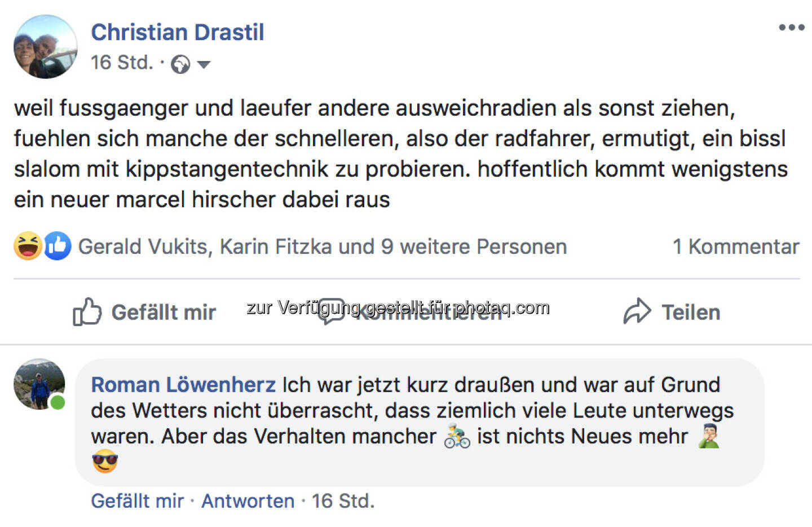This screenshot has height=527, width=812.
Task: Like Roman Löwenherz's comment via Gefällt mir
Action: 137,501
